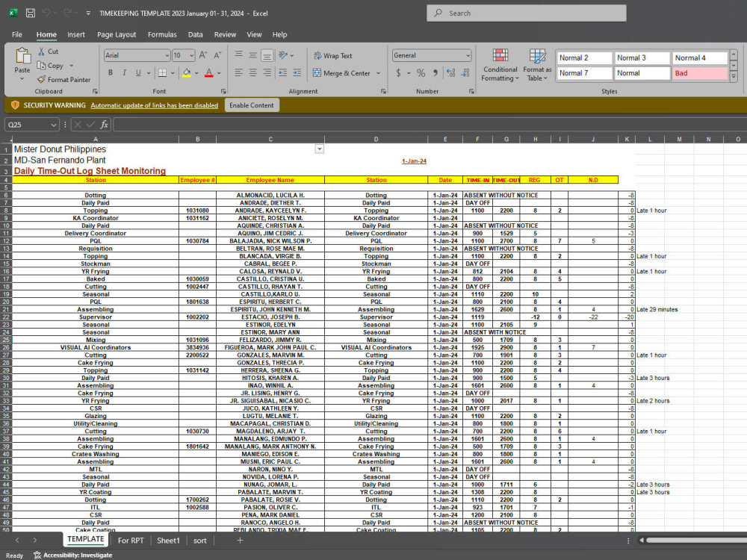Click the Paste clipboard icon

pyautogui.click(x=22, y=56)
